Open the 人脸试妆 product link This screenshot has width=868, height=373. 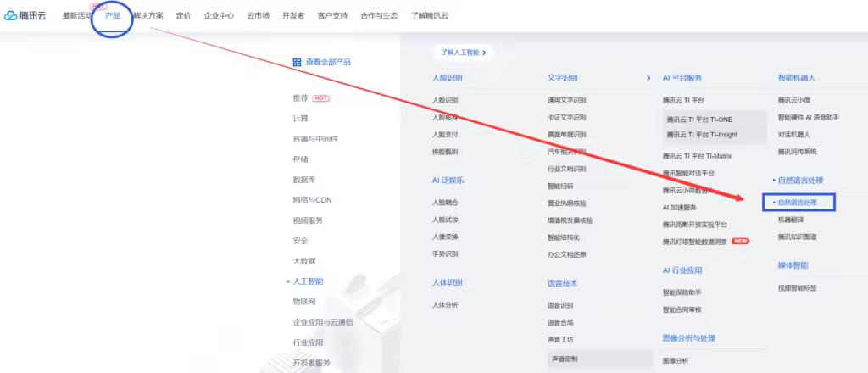pyautogui.click(x=445, y=220)
